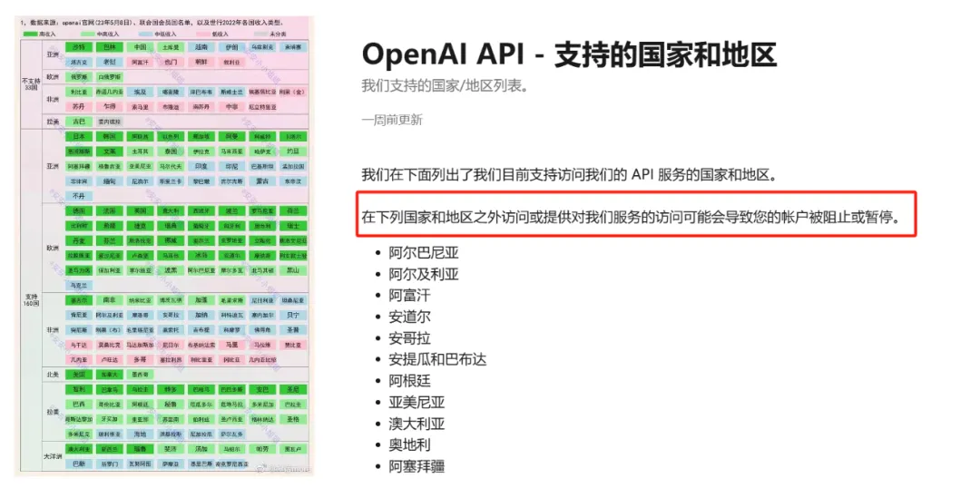
Task: Click the '不支持 33国' row header in chart
Action: pyautogui.click(x=31, y=84)
